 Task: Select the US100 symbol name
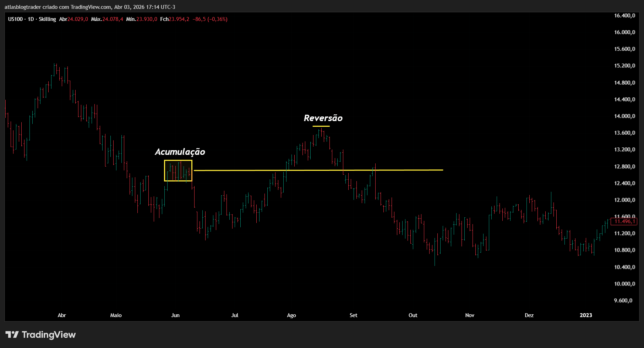pyautogui.click(x=15, y=19)
